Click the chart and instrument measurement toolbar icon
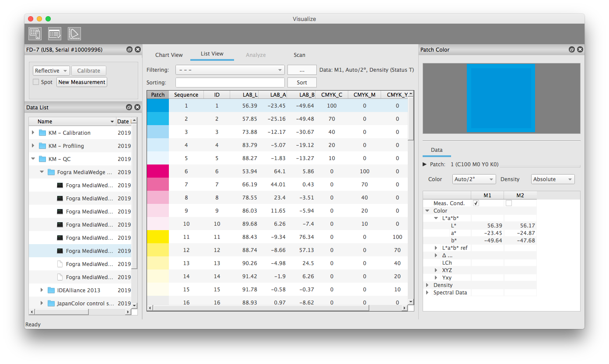Viewport: 609px width, 364px height. pos(35,34)
